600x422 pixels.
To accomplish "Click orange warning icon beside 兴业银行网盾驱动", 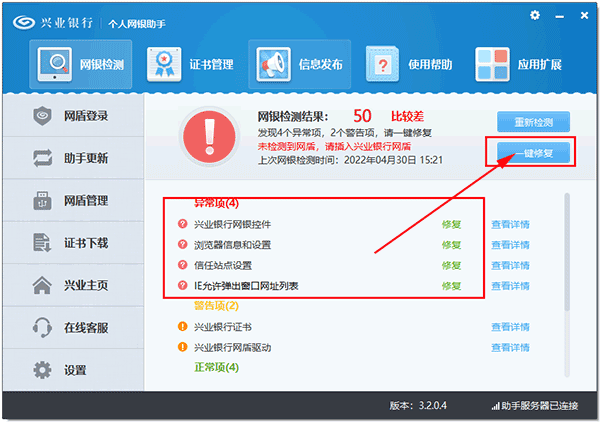I will point(183,347).
